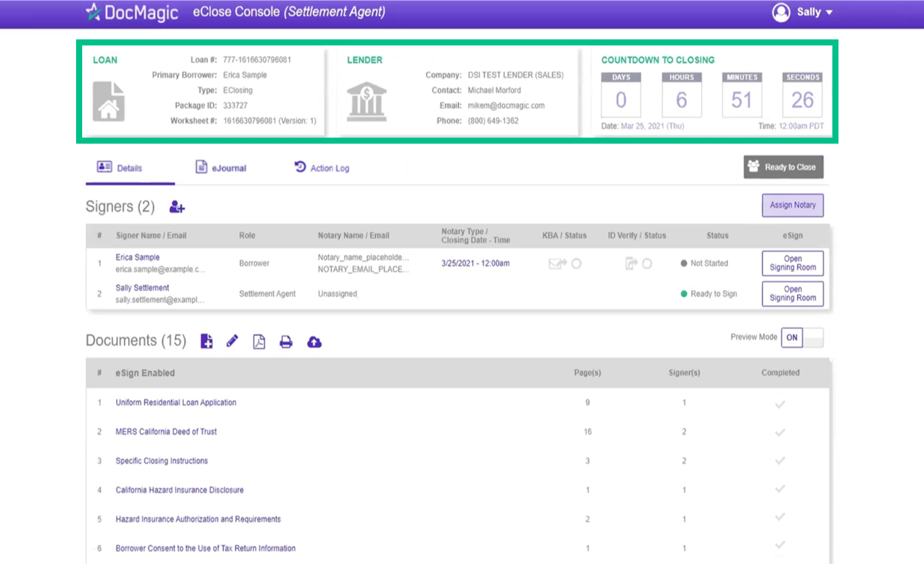Image resolution: width=924 pixels, height=564 pixels.
Task: Click the Package ID value 333727
Action: tap(235, 106)
